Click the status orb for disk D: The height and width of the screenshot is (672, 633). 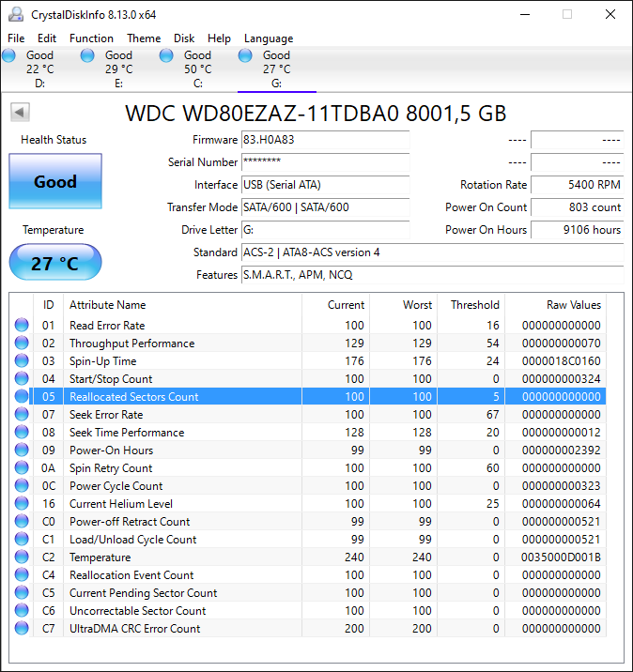coord(8,55)
